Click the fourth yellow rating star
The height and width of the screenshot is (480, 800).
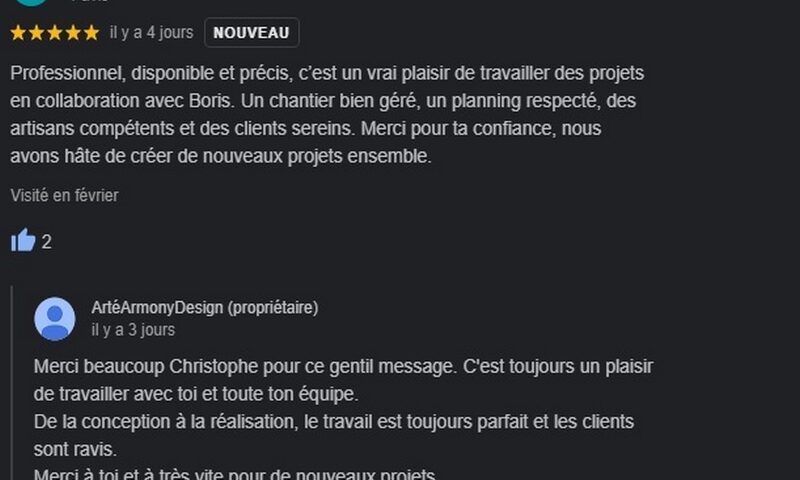point(73,33)
